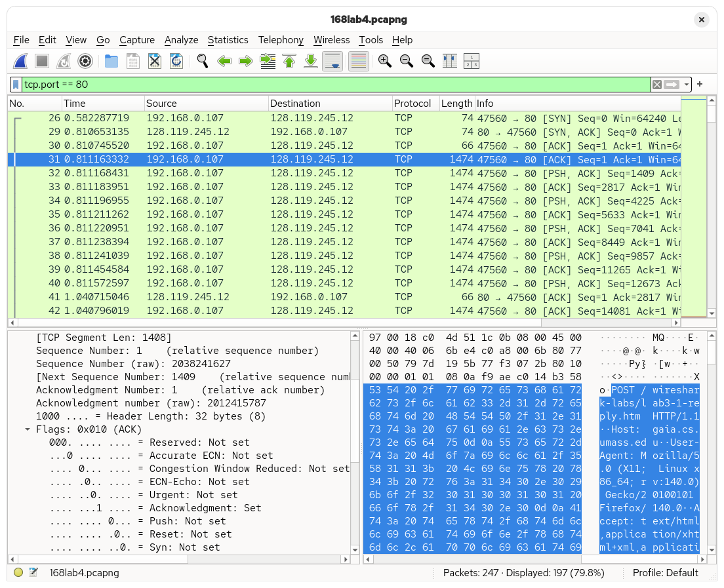
Task: Open the display filter history dropdown
Action: click(687, 85)
